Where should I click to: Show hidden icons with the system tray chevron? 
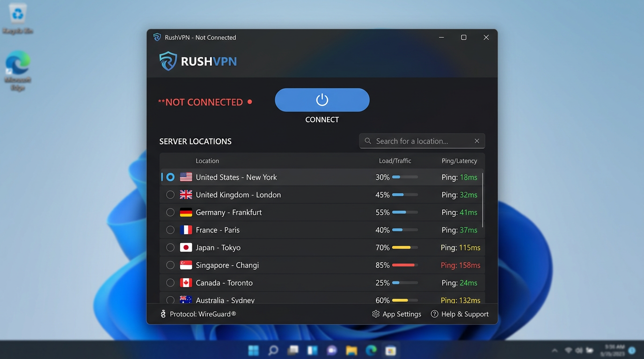pyautogui.click(x=555, y=350)
